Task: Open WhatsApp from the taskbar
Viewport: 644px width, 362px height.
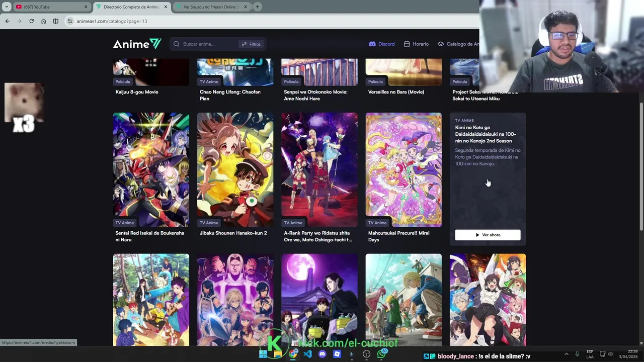Action: click(381, 354)
